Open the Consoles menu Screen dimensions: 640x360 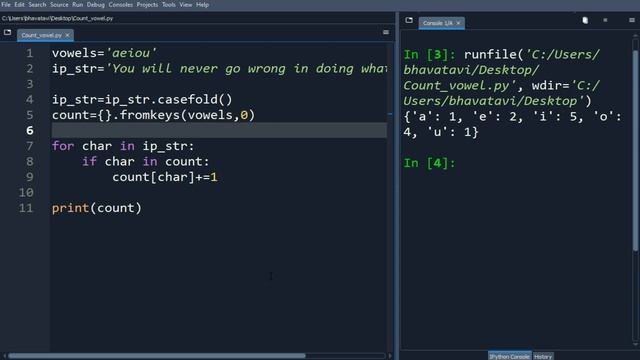tap(120, 5)
